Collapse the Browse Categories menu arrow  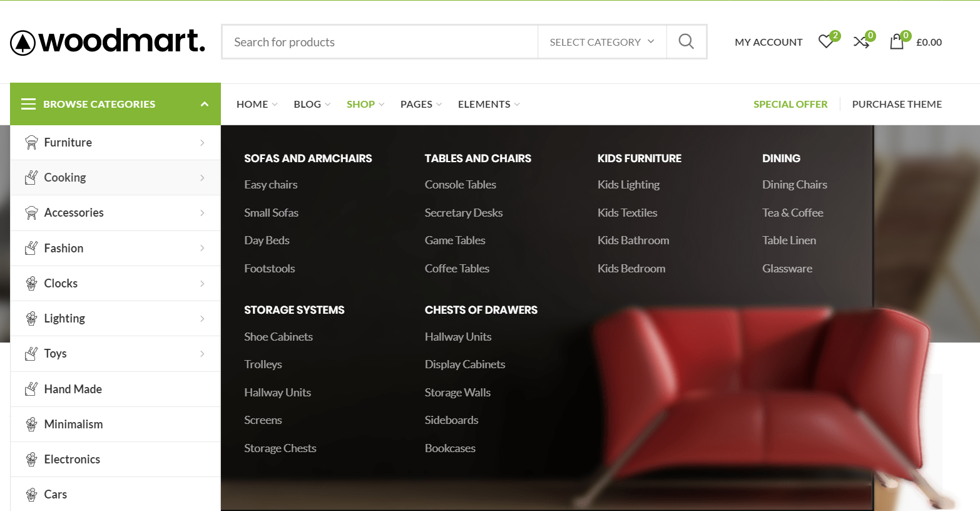pyautogui.click(x=204, y=104)
